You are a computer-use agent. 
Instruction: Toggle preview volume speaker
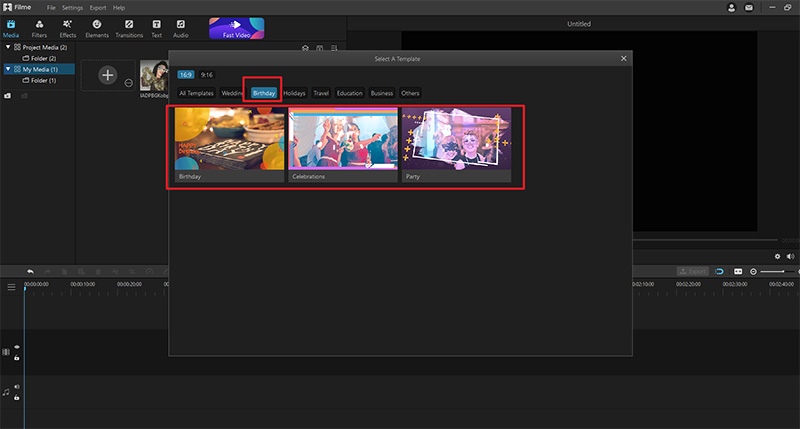(790, 257)
